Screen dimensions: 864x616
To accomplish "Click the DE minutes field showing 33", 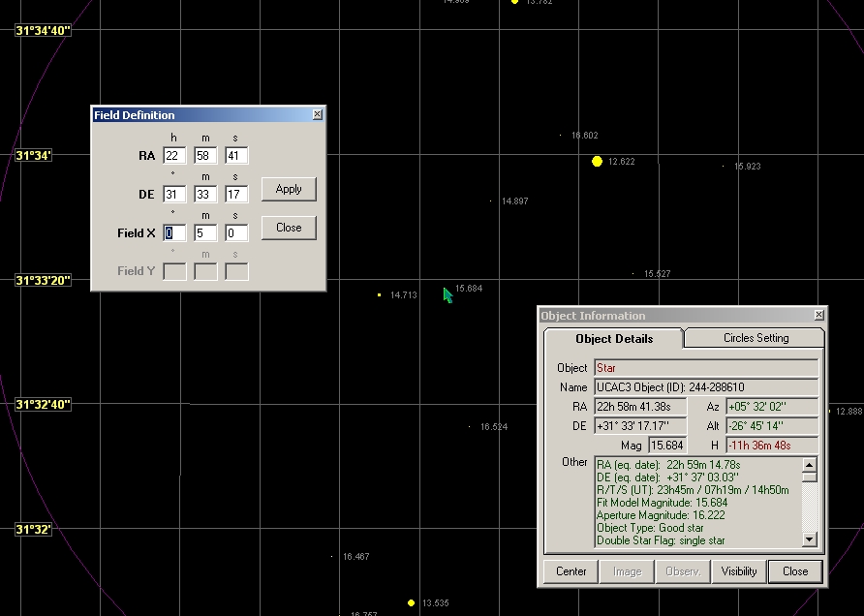I will pyautogui.click(x=205, y=194).
